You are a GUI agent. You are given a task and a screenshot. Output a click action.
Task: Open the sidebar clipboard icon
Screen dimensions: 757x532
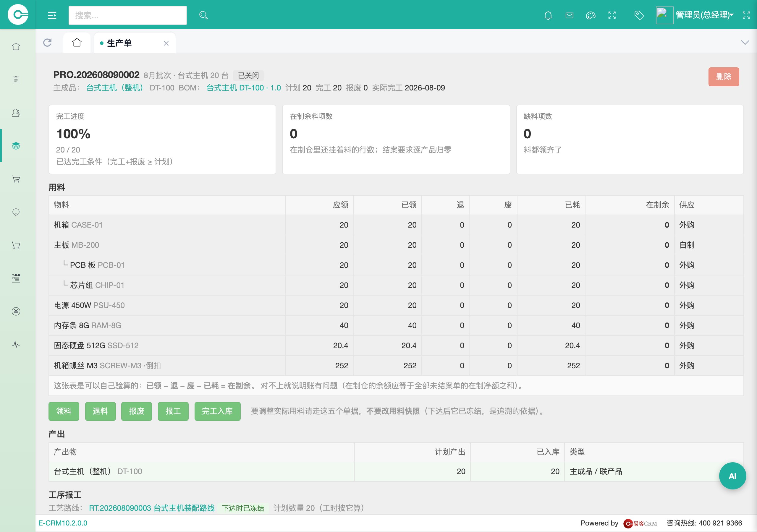(x=16, y=80)
